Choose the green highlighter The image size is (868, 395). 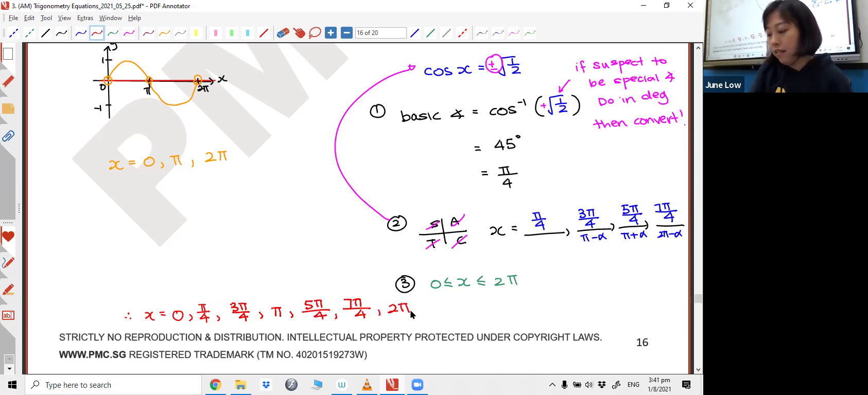tap(231, 33)
